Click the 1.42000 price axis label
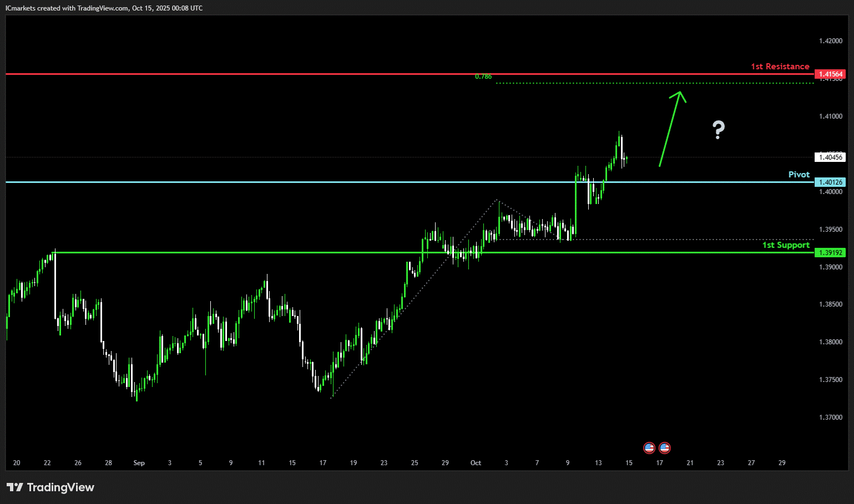Image resolution: width=854 pixels, height=504 pixels. pyautogui.click(x=830, y=41)
